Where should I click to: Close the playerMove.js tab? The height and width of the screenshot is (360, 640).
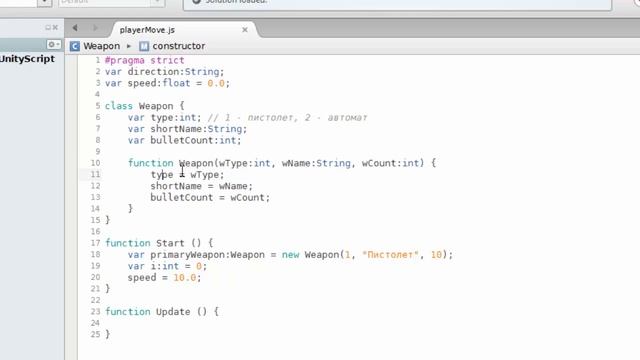pyautogui.click(x=244, y=30)
